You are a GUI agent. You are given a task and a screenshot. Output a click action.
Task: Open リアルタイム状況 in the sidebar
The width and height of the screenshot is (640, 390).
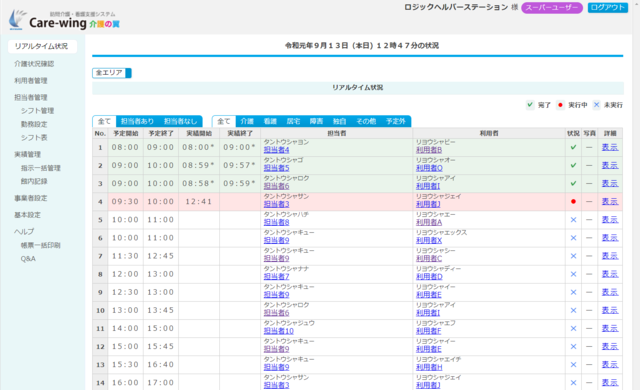point(42,46)
